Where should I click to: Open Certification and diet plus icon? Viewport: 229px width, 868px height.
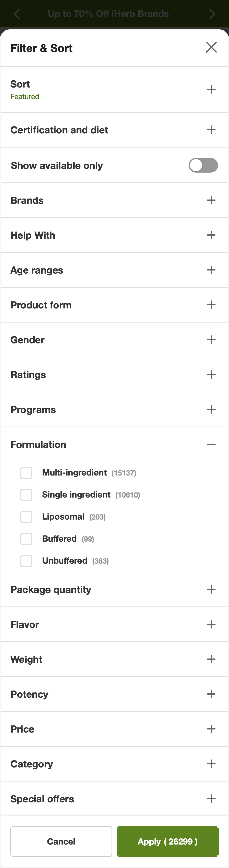pyautogui.click(x=211, y=130)
